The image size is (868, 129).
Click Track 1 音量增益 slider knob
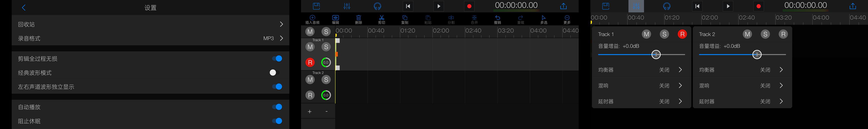[656, 55]
